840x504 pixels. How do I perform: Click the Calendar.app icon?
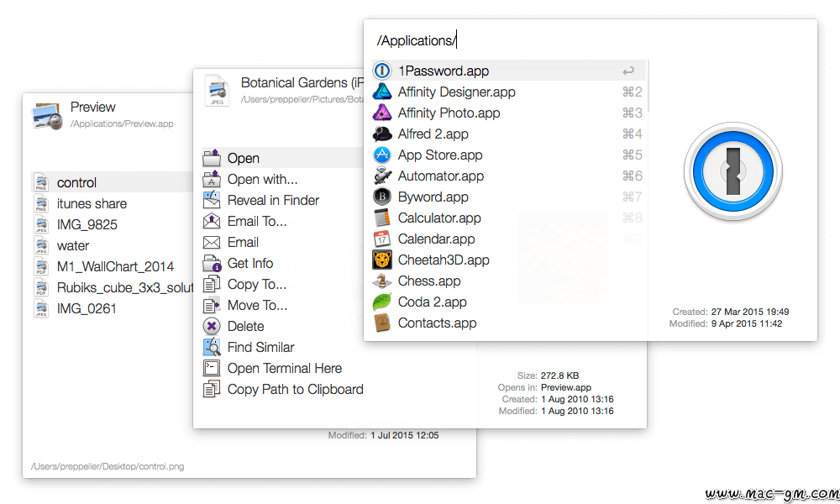click(x=382, y=239)
